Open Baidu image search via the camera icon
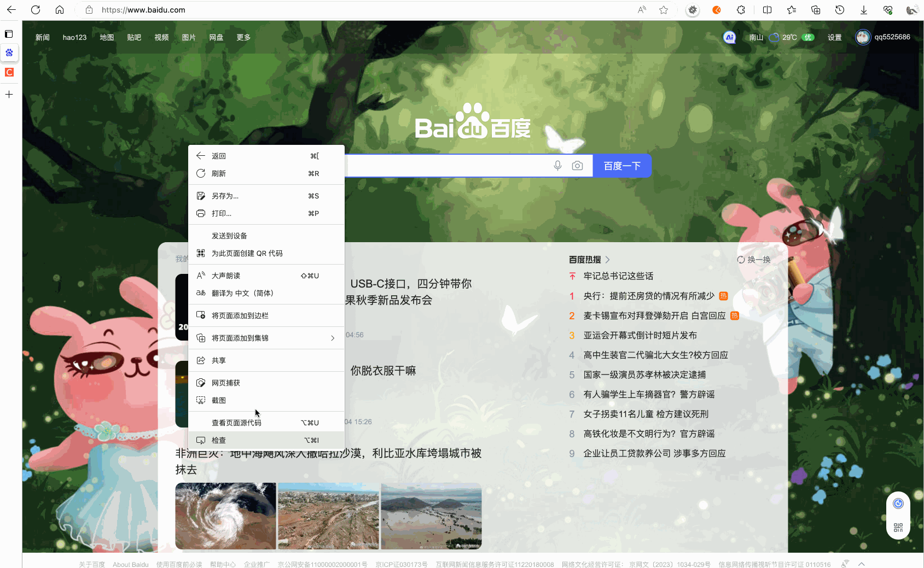 tap(578, 166)
